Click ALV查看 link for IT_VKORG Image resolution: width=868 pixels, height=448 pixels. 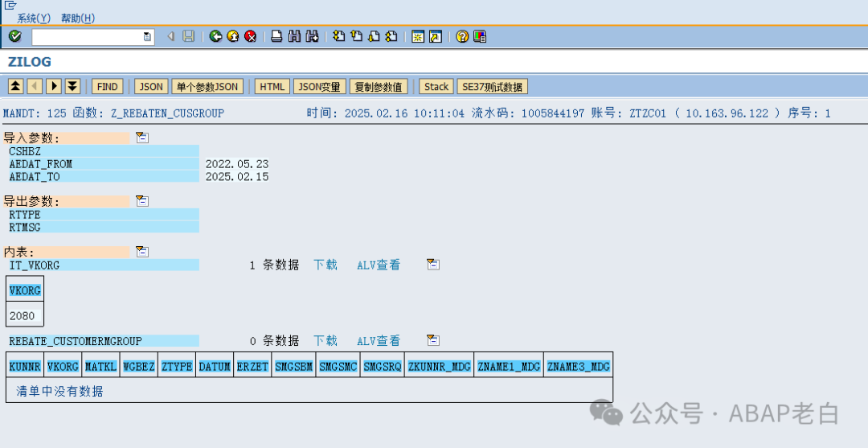(x=379, y=265)
